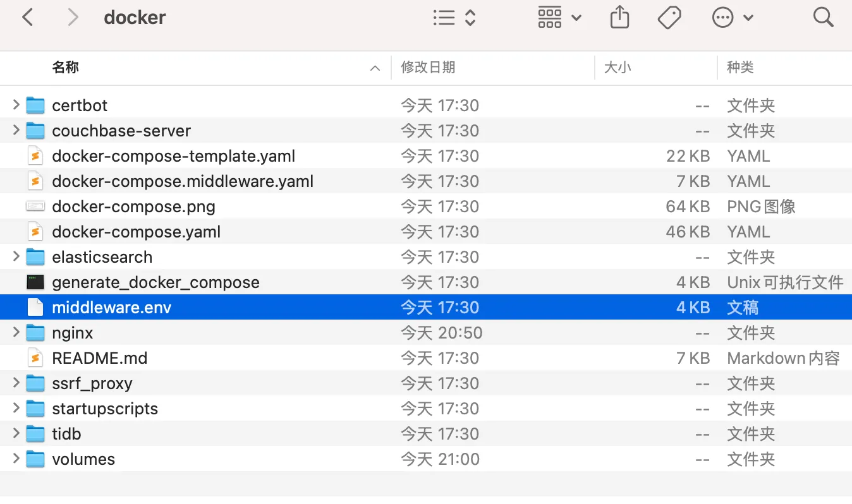Click the Unix 可执行文件 kind label
This screenshot has height=504, width=852.
(785, 282)
